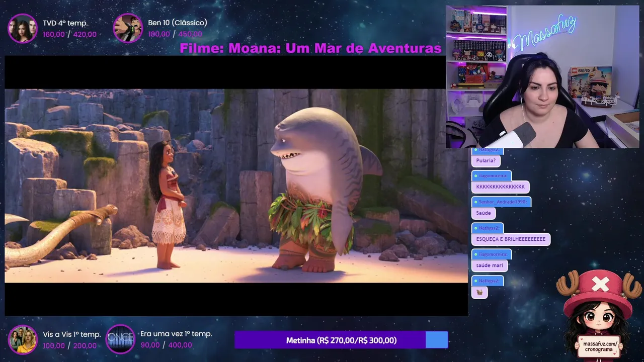Viewport: 644px width, 362px height.
Task: Click the '100,00 / 200,00' goal amount
Action: [x=69, y=345]
